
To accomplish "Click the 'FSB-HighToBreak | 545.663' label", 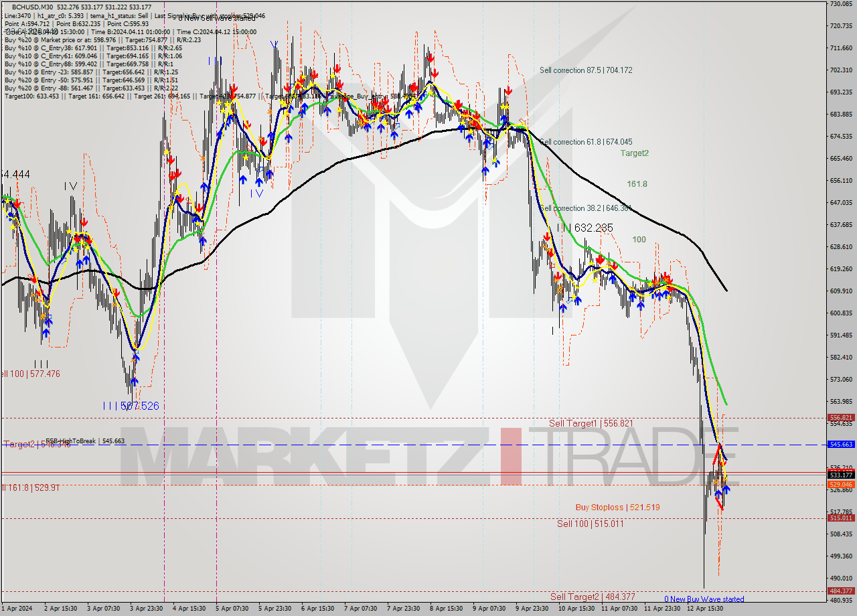I will [85, 441].
